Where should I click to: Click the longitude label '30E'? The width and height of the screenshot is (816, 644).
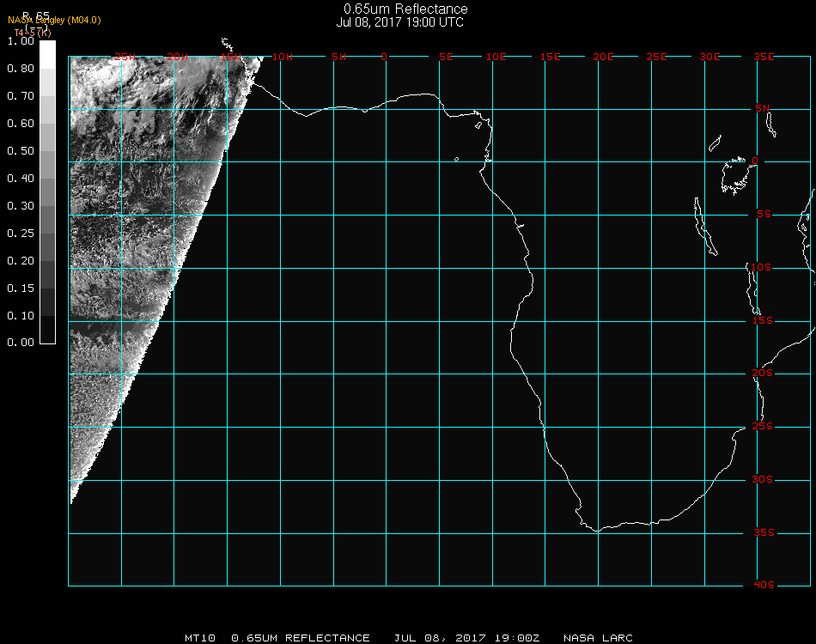[709, 58]
